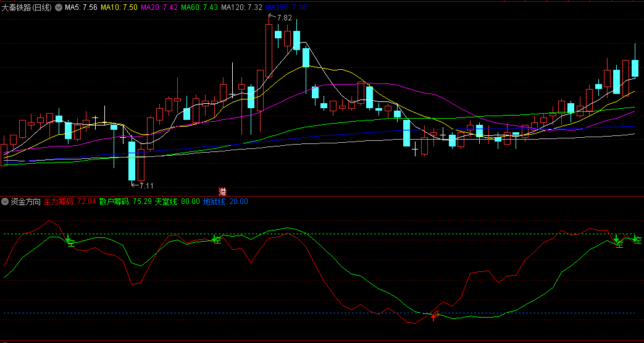Select the MA5: 7.56 label
This screenshot has height=343, width=644.
[x=81, y=7]
